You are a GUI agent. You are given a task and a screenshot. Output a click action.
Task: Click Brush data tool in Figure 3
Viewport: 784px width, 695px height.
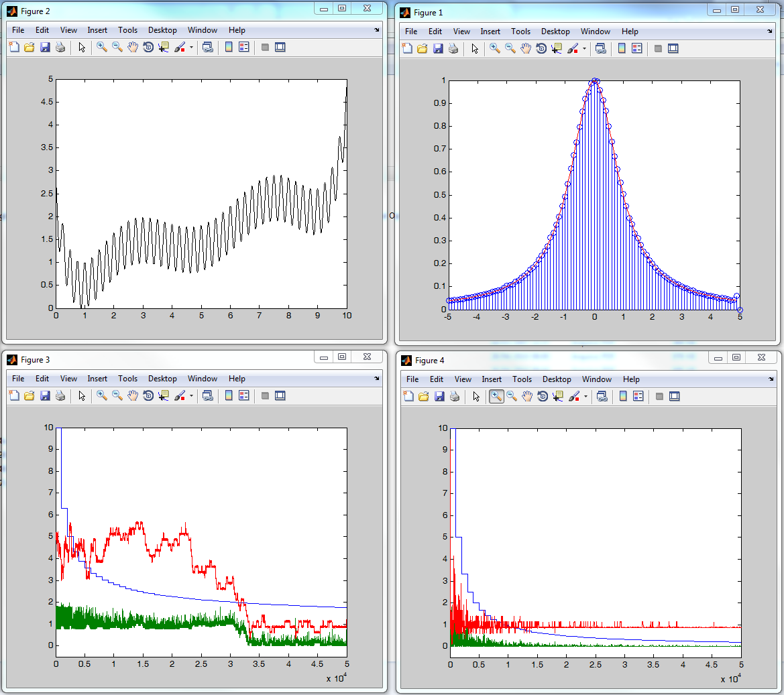(x=180, y=395)
